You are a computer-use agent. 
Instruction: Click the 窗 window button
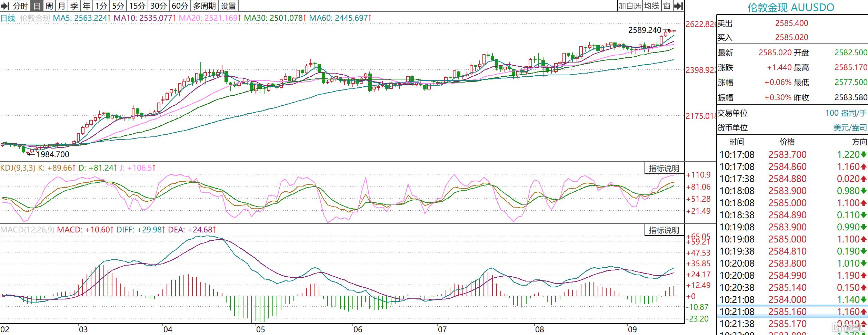[667, 6]
